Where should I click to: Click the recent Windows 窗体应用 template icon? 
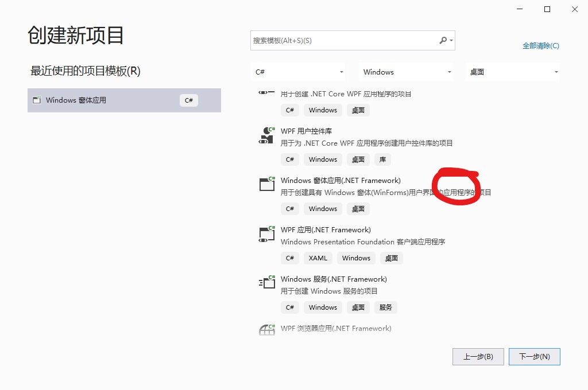click(37, 100)
